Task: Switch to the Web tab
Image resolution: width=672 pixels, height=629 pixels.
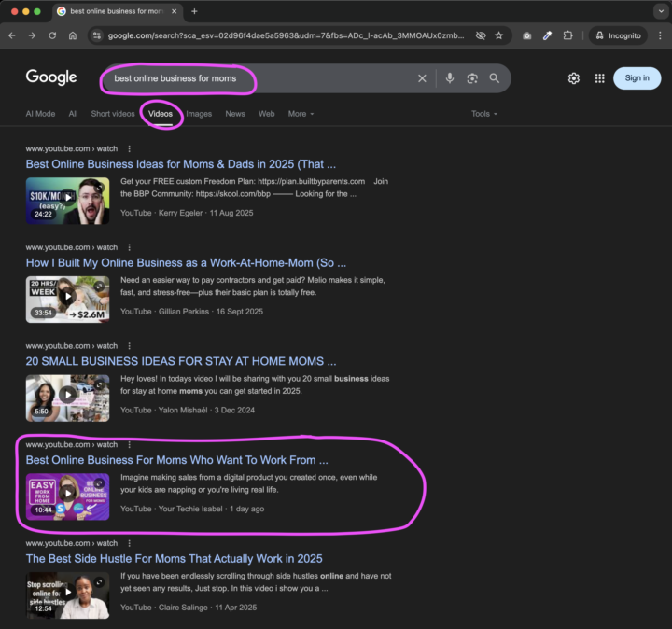Action: point(267,114)
